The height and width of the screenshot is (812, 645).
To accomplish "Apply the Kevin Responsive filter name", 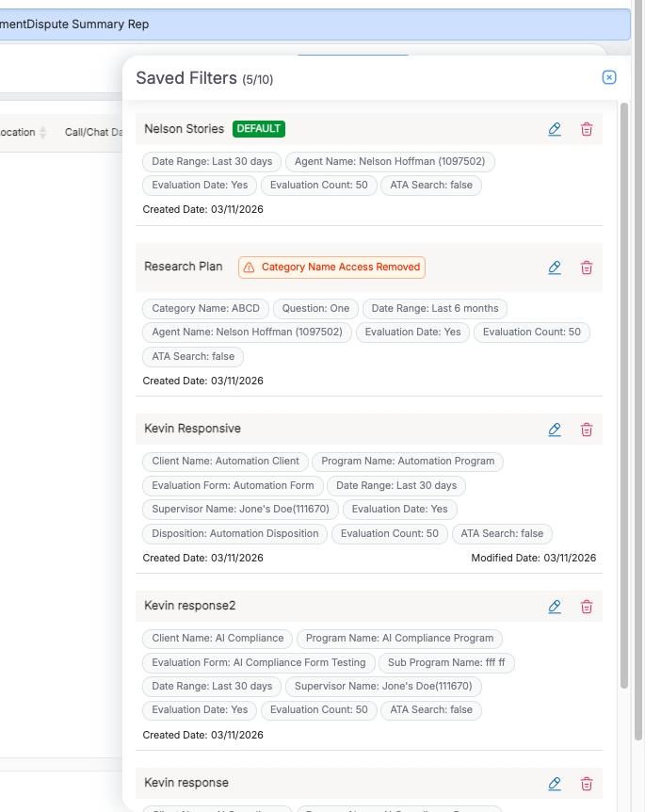I will click(x=192, y=429).
